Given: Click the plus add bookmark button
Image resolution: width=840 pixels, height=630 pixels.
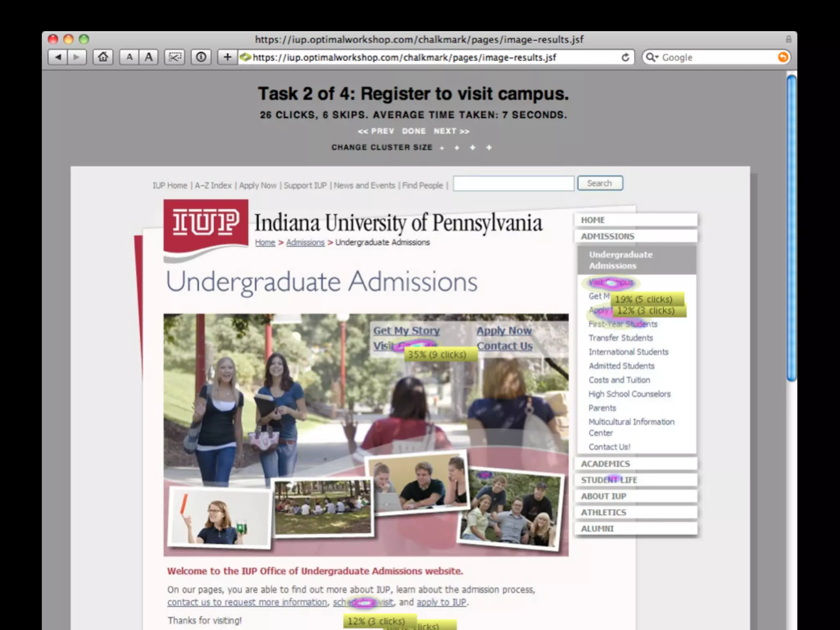Looking at the screenshot, I should click(x=228, y=57).
